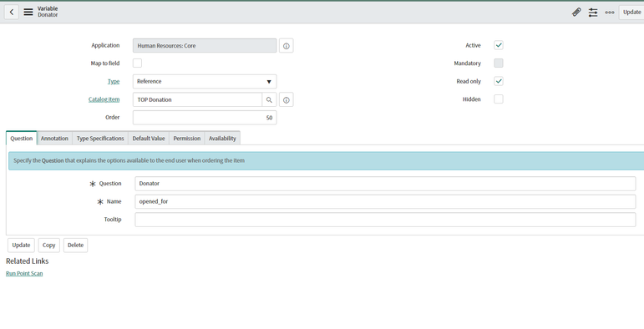The width and height of the screenshot is (644, 329).
Task: Click the bottom Update button
Action: point(21,245)
